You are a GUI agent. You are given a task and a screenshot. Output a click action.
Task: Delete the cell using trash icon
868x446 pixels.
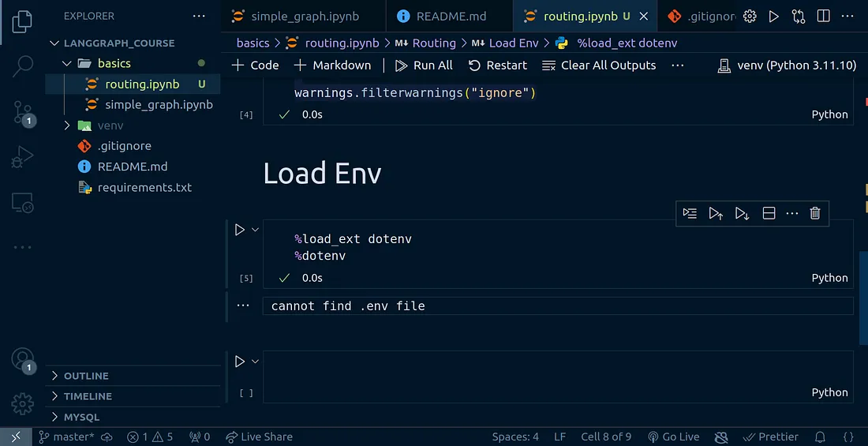815,213
